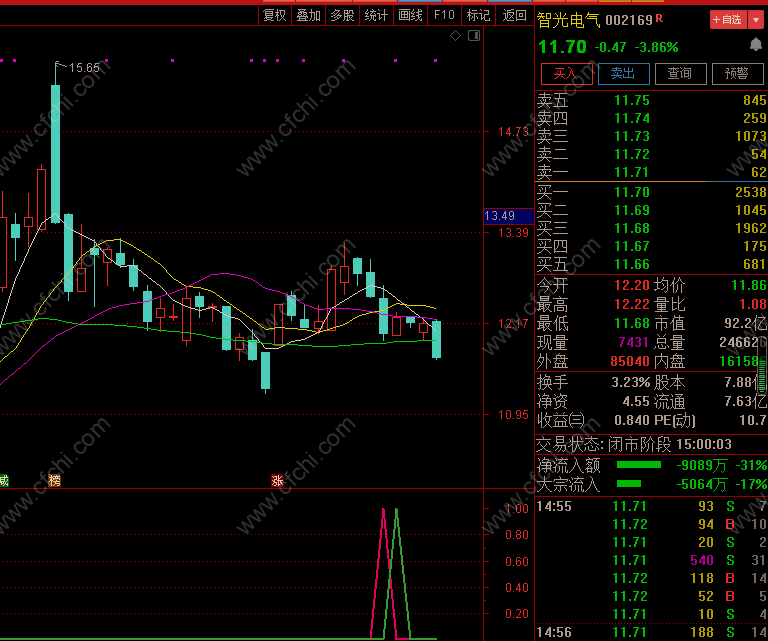Click the 卖一 price 11.71

[632, 172]
